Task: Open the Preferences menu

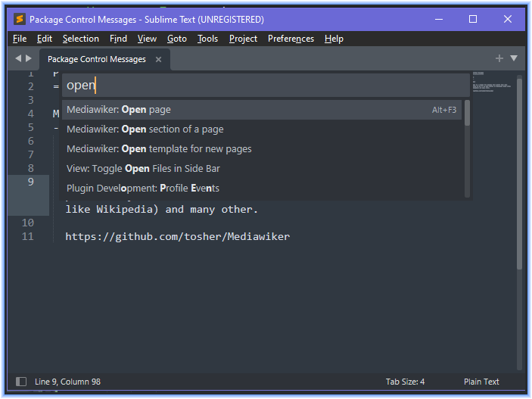Action: pos(291,39)
